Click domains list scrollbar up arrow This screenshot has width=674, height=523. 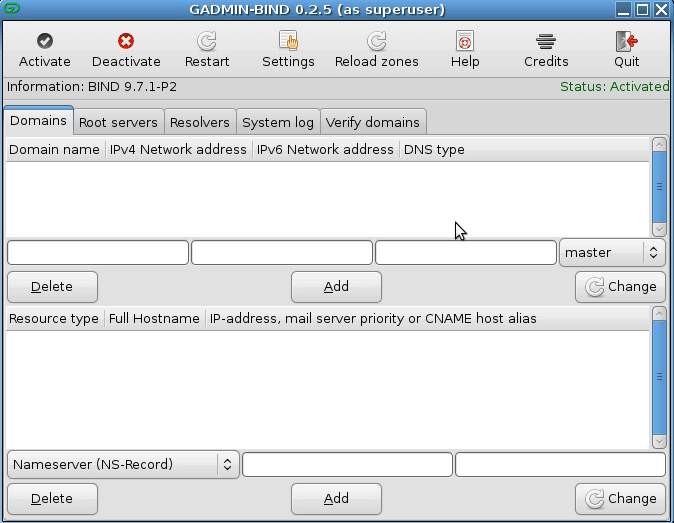click(x=659, y=144)
